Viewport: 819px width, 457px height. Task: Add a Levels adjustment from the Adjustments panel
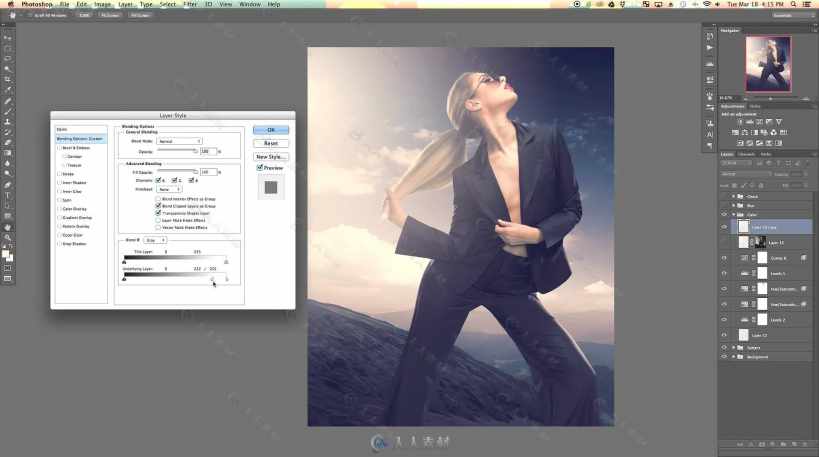(750, 122)
